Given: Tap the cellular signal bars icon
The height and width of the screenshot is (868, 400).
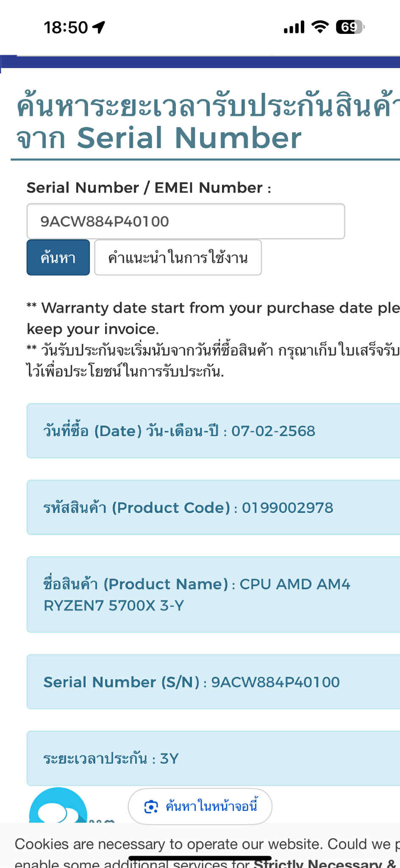Looking at the screenshot, I should (294, 28).
